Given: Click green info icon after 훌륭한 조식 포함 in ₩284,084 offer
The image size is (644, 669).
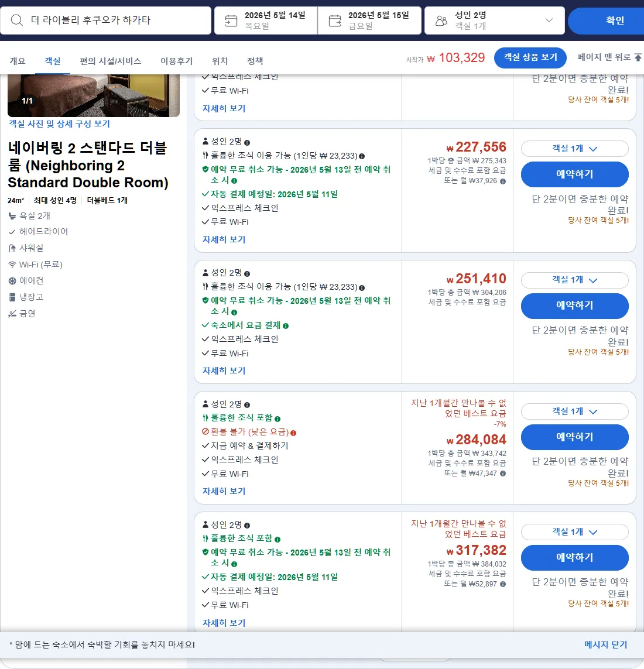Looking at the screenshot, I should click(278, 419).
